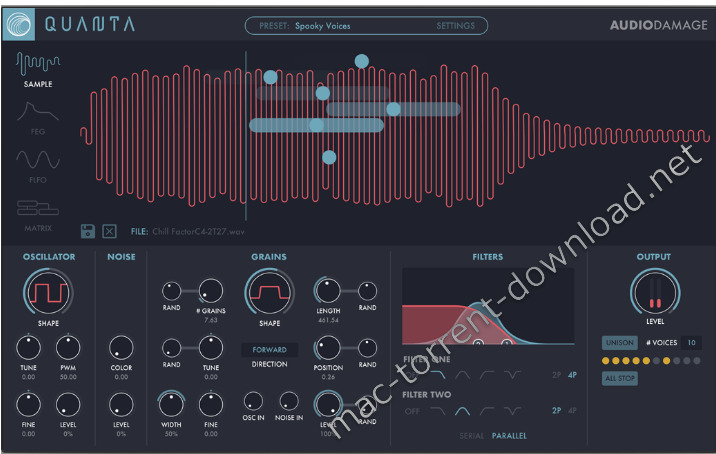Click the Grains Level knob
Image resolution: width=716 pixels, height=454 pixels.
[328, 405]
